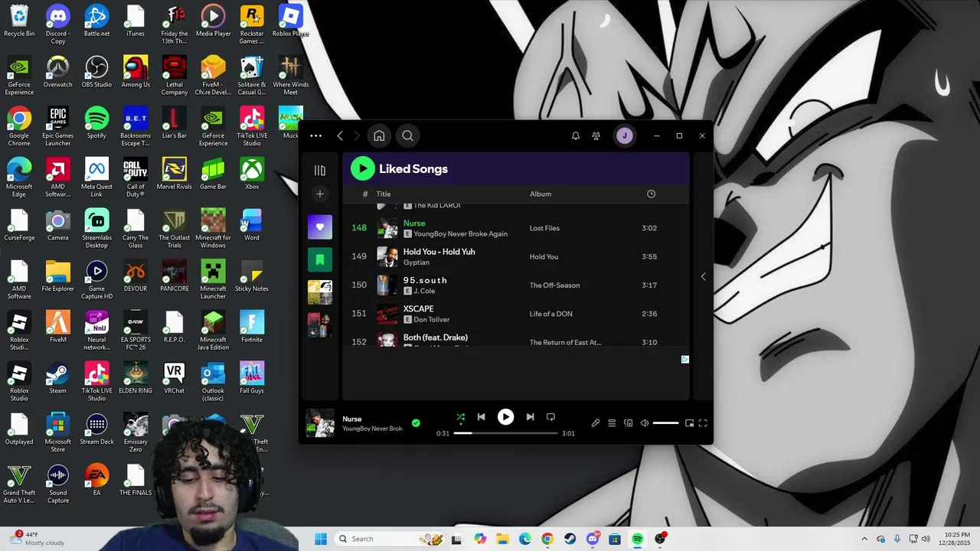Enter Spotify full screen mode

(x=703, y=423)
